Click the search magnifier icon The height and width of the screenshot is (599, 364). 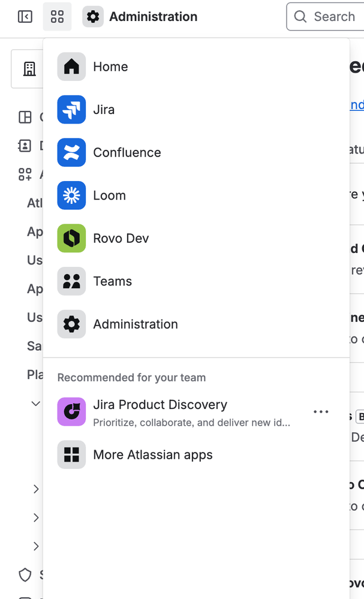coord(300,17)
